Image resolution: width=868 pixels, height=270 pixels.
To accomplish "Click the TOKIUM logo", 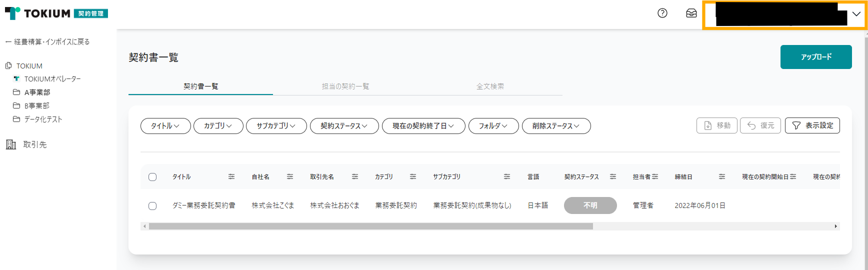I will [56, 13].
